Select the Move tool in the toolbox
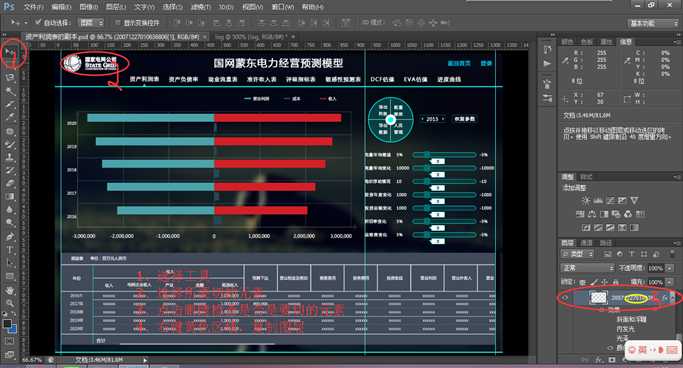683x368 pixels. coord(10,52)
